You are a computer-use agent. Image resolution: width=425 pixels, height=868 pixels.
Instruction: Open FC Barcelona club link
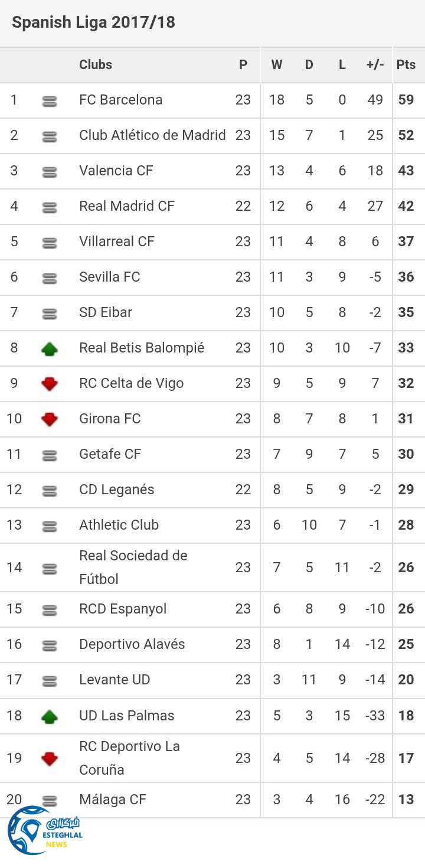120,100
